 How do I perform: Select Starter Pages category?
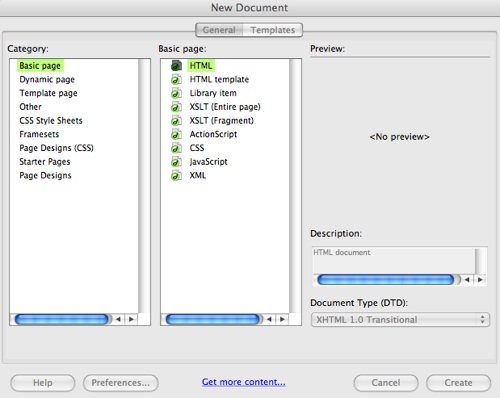click(45, 162)
